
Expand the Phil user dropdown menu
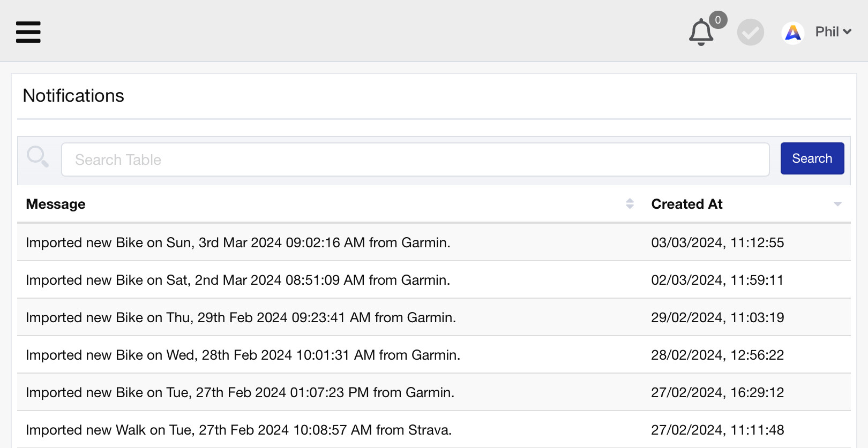[x=833, y=32]
